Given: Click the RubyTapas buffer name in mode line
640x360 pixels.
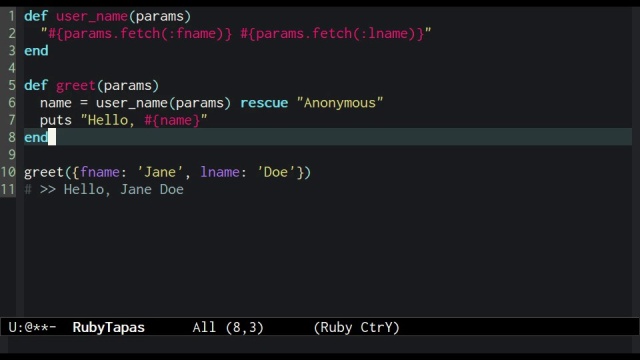Looking at the screenshot, I should pos(109,327).
